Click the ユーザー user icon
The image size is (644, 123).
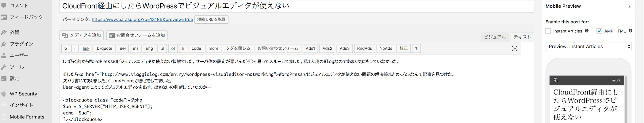point(4,56)
